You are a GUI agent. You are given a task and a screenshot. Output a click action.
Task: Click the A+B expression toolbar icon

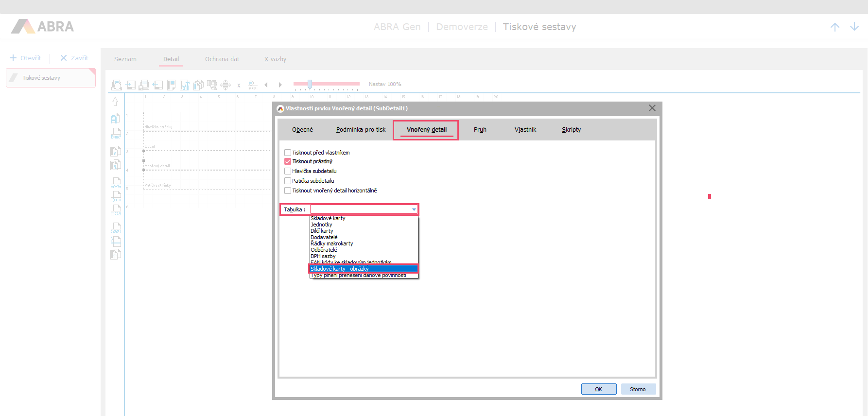coord(252,85)
